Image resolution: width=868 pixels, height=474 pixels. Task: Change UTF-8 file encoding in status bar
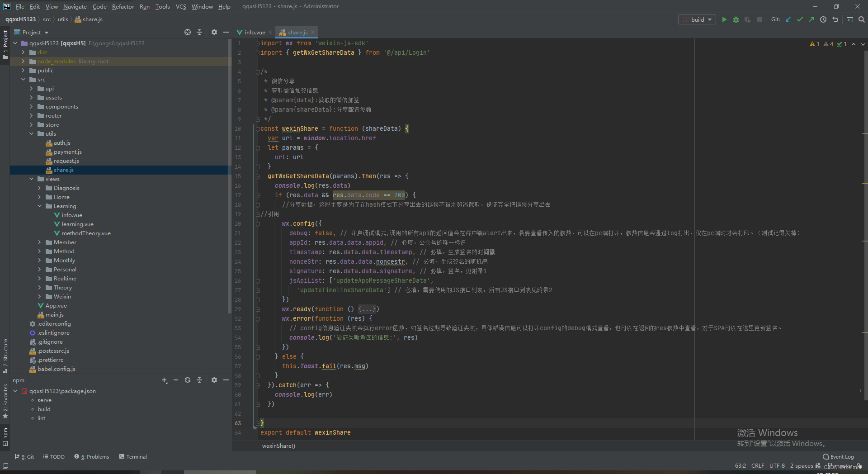coord(777,466)
